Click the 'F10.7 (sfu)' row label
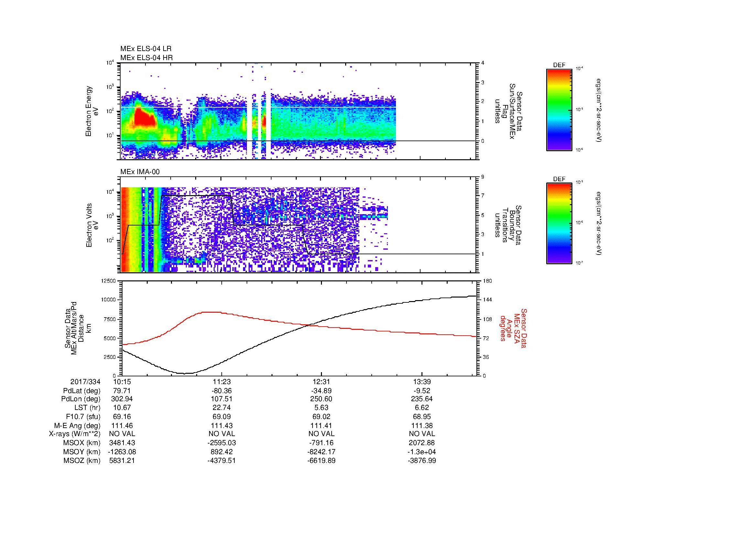 click(x=83, y=416)
